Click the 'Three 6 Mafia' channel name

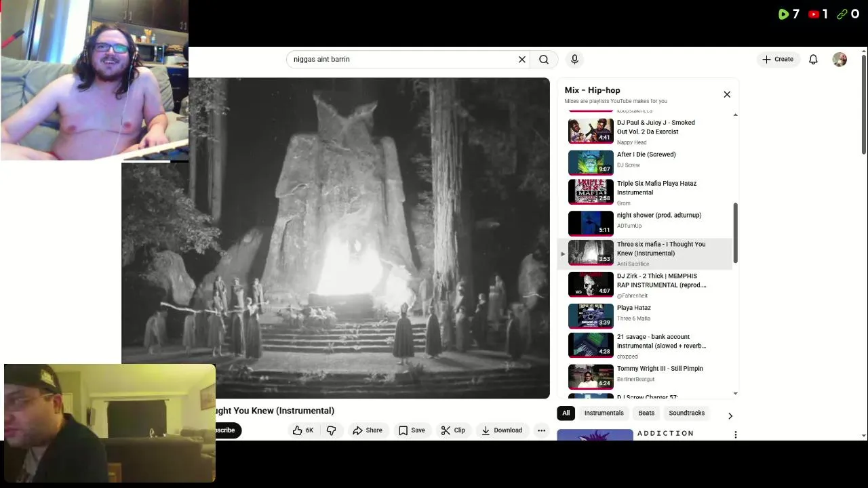(633, 319)
